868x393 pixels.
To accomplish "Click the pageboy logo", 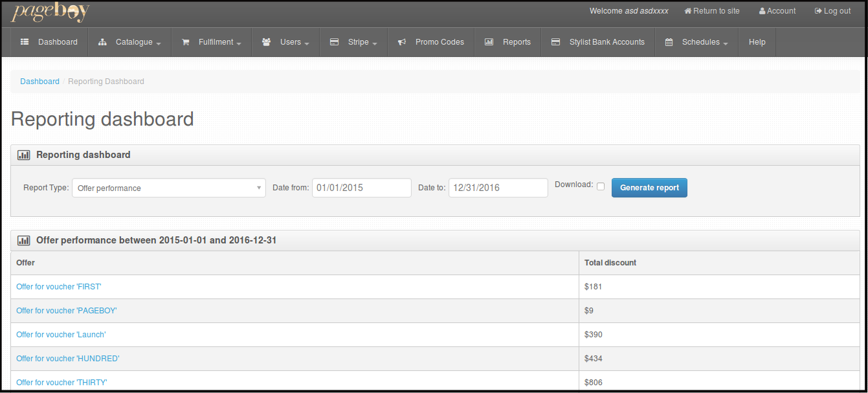I will [50, 12].
